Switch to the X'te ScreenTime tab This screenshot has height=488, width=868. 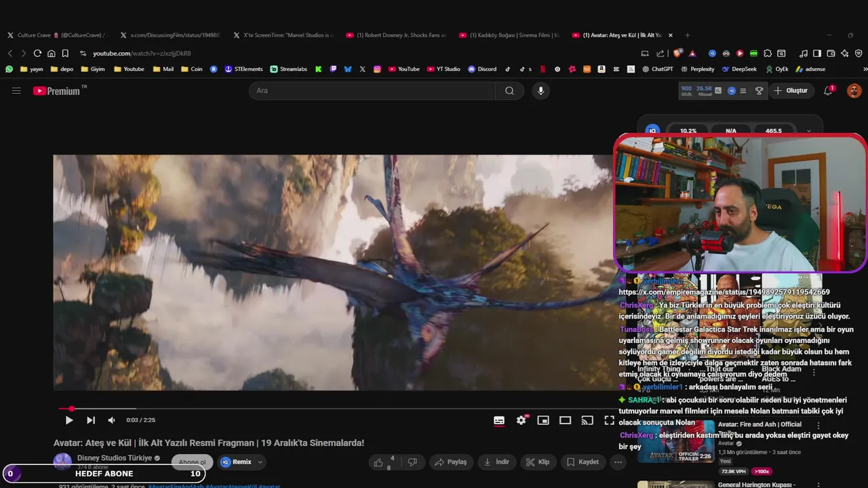[x=283, y=35]
